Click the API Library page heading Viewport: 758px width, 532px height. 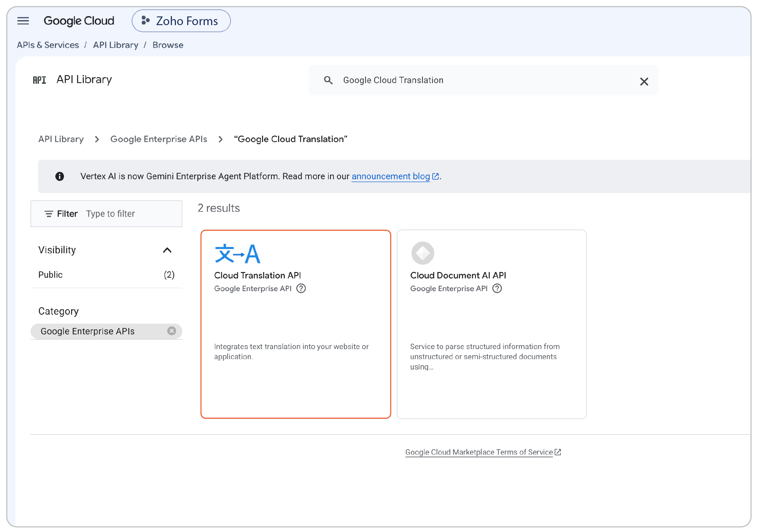84,79
